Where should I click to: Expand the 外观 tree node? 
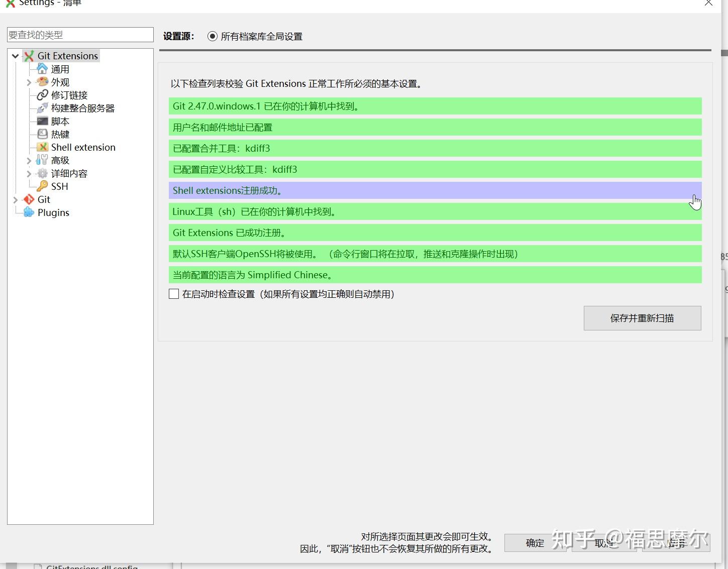(x=29, y=82)
